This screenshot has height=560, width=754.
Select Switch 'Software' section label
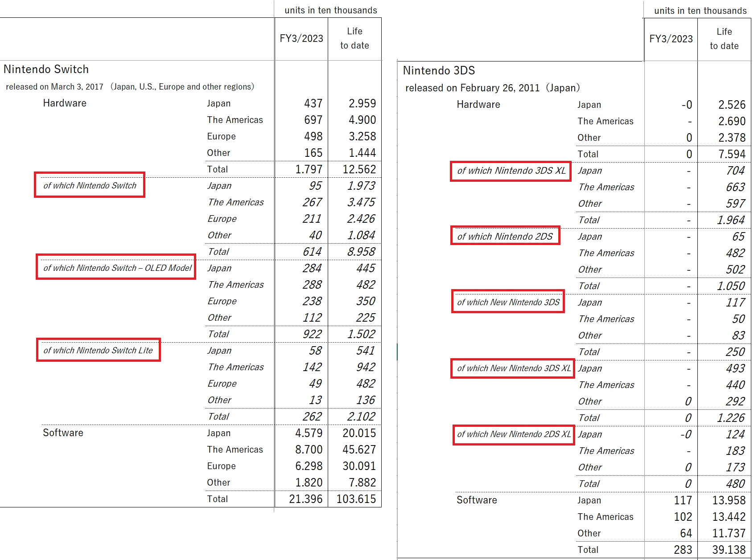coord(63,433)
